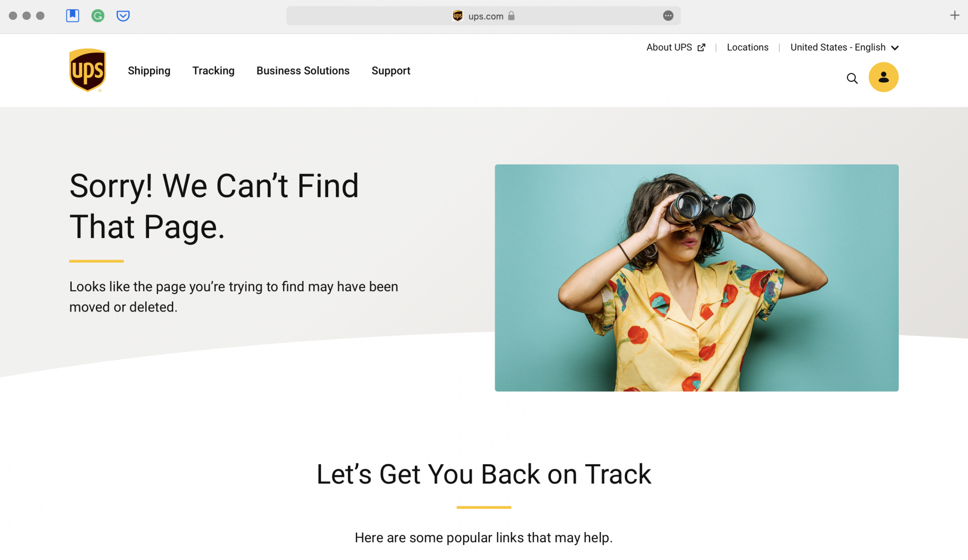Open the Shipping navigation menu
This screenshot has width=968, height=560.
click(x=150, y=71)
